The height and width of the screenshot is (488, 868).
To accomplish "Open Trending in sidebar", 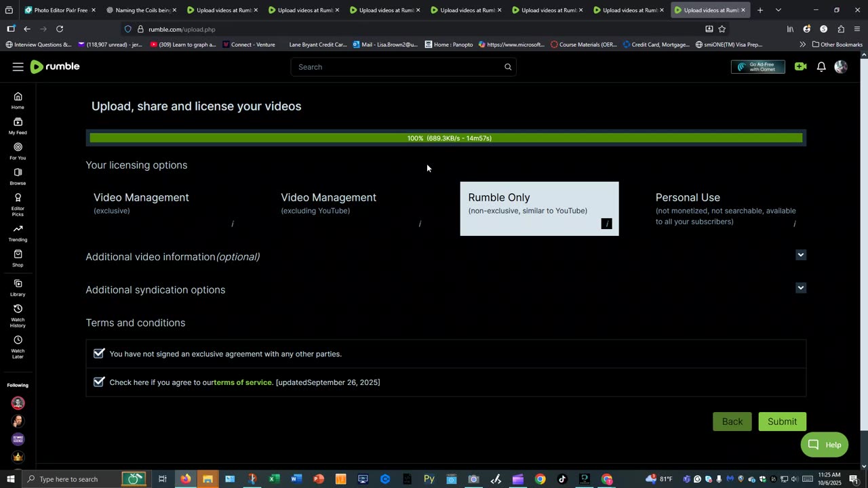I will click(18, 233).
